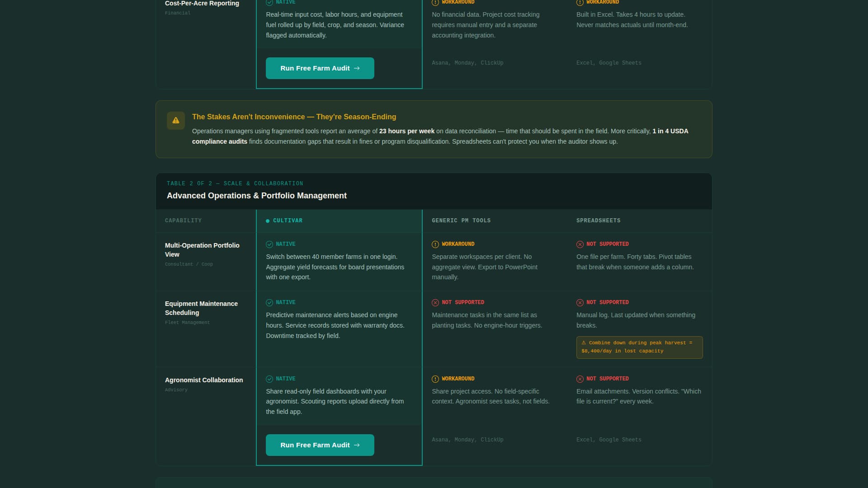This screenshot has height=488, width=868.
Task: Click the Fleet Management tag
Action: coord(187,323)
